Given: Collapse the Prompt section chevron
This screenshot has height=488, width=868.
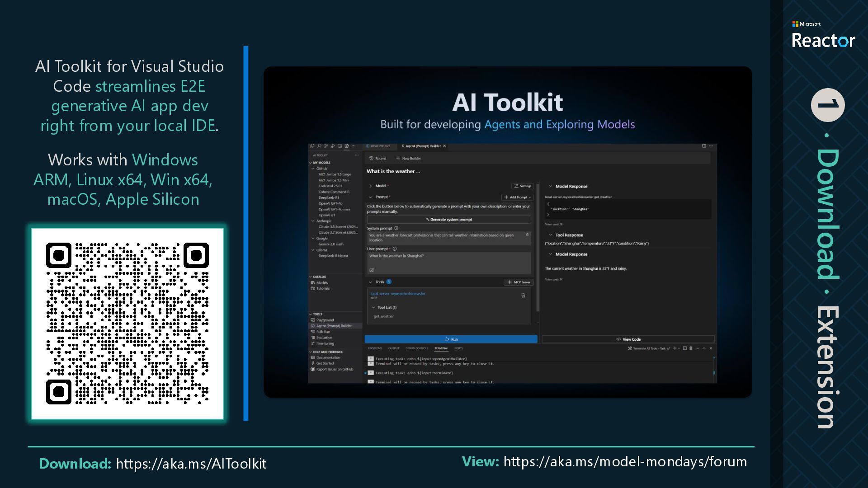Looking at the screenshot, I should (370, 197).
